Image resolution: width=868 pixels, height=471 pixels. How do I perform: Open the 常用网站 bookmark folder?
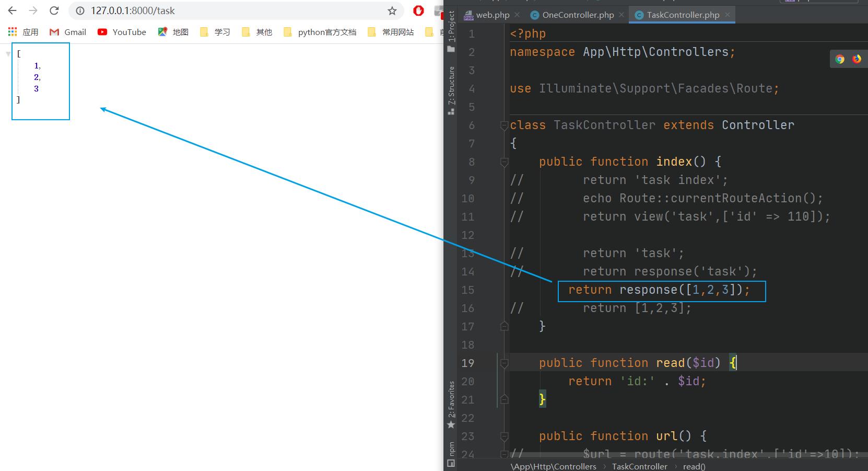click(x=391, y=32)
